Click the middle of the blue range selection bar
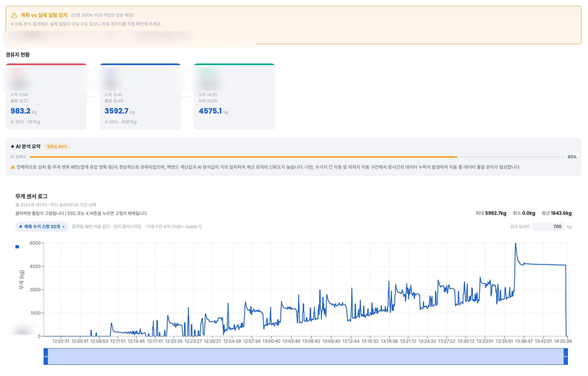 [x=306, y=357]
